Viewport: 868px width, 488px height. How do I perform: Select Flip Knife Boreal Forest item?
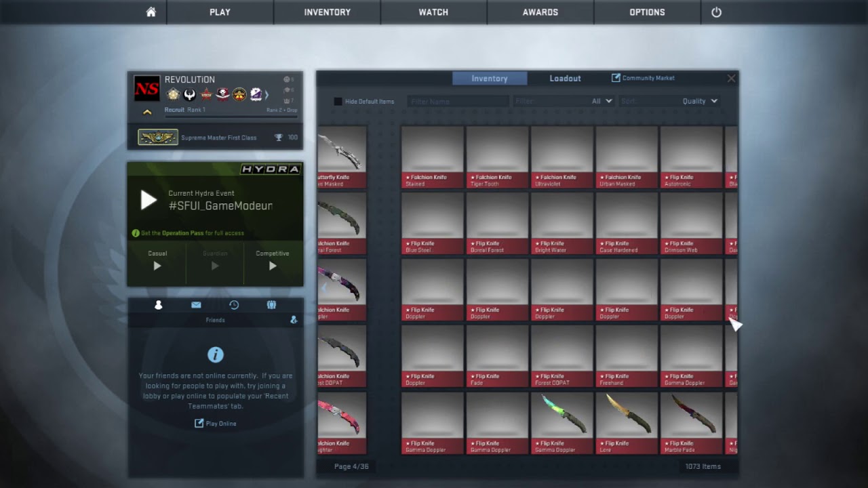click(497, 223)
